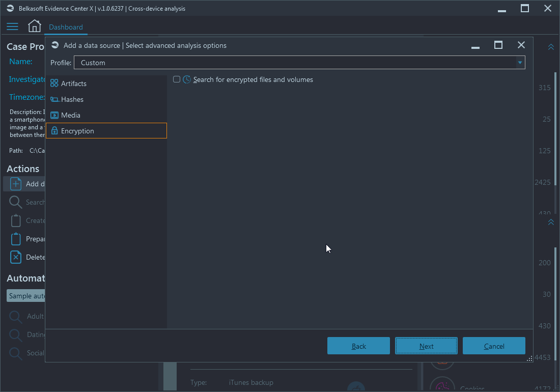The height and width of the screenshot is (392, 560).
Task: Click the Profile field showing Custom
Action: pos(299,63)
